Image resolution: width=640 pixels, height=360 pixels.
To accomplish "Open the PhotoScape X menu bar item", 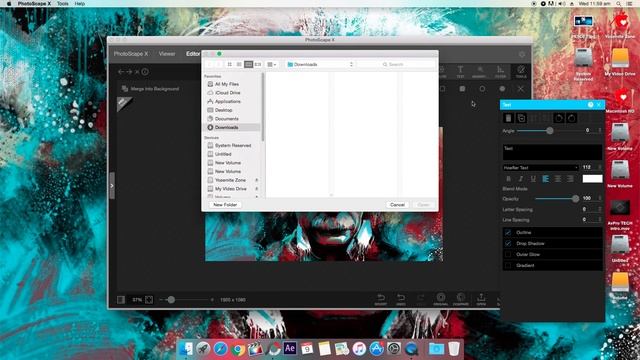I will (x=34, y=3).
